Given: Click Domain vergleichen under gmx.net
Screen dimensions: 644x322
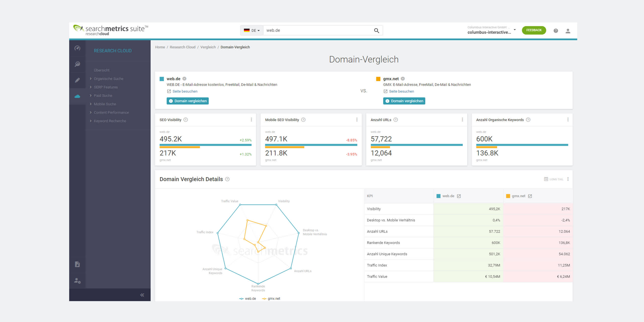Looking at the screenshot, I should point(404,101).
